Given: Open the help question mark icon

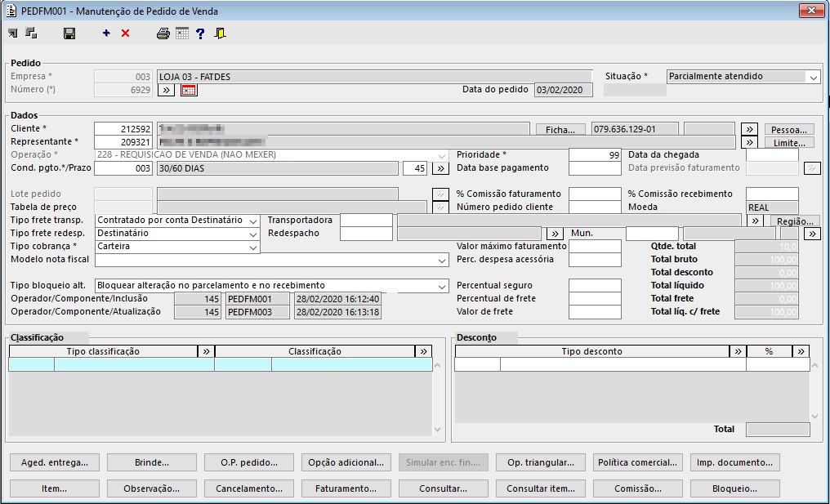Looking at the screenshot, I should [200, 33].
